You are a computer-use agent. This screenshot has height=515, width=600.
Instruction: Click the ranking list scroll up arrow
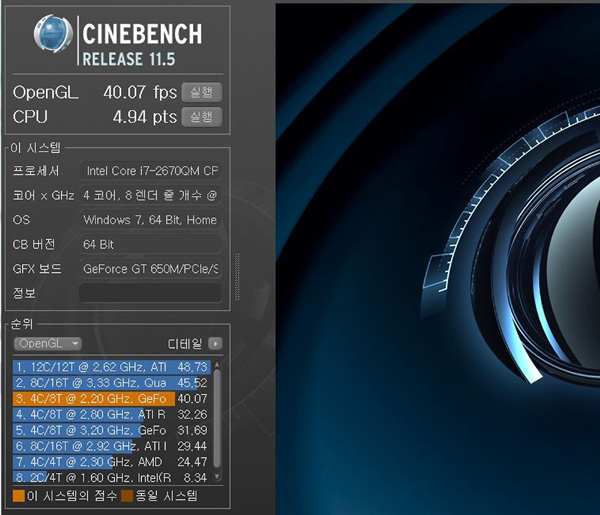(x=217, y=365)
